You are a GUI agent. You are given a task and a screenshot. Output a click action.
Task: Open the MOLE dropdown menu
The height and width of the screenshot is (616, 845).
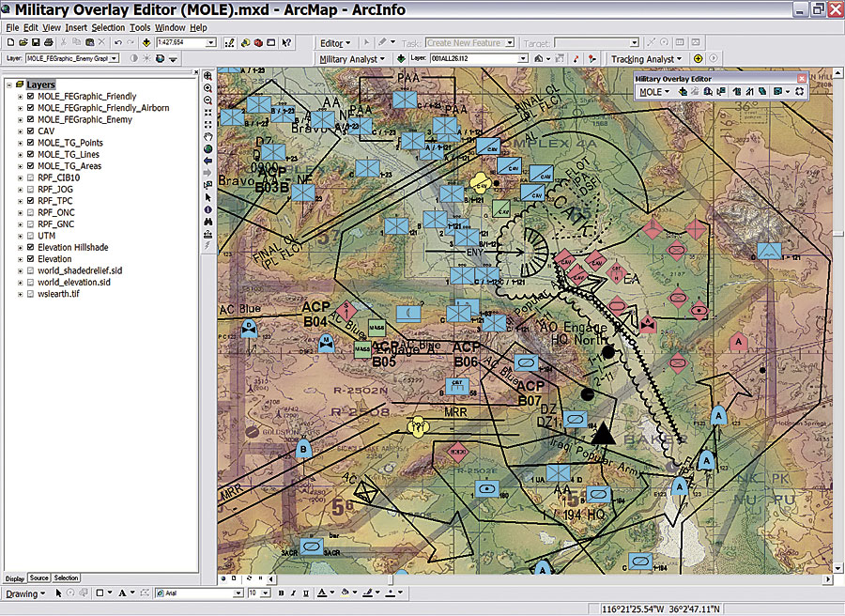tap(654, 92)
